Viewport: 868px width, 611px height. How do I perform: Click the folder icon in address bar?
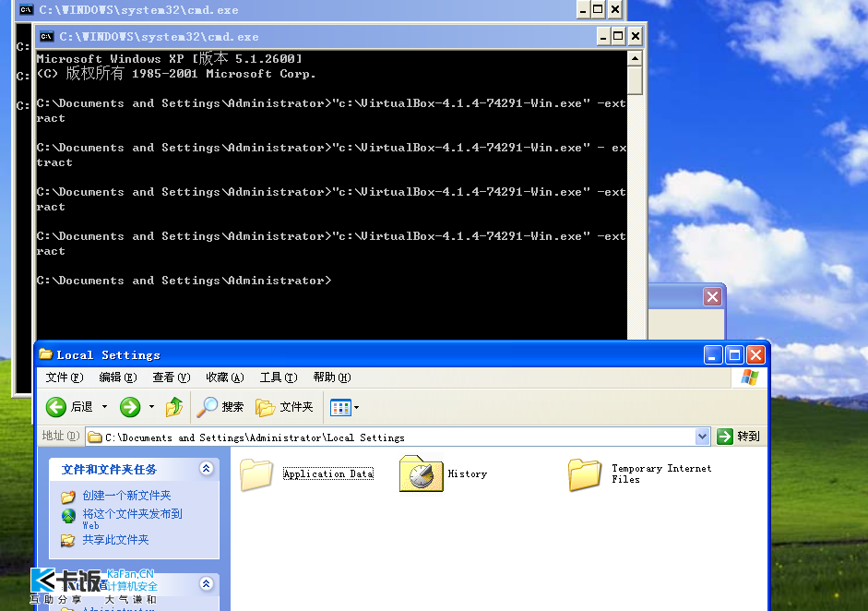tap(95, 437)
